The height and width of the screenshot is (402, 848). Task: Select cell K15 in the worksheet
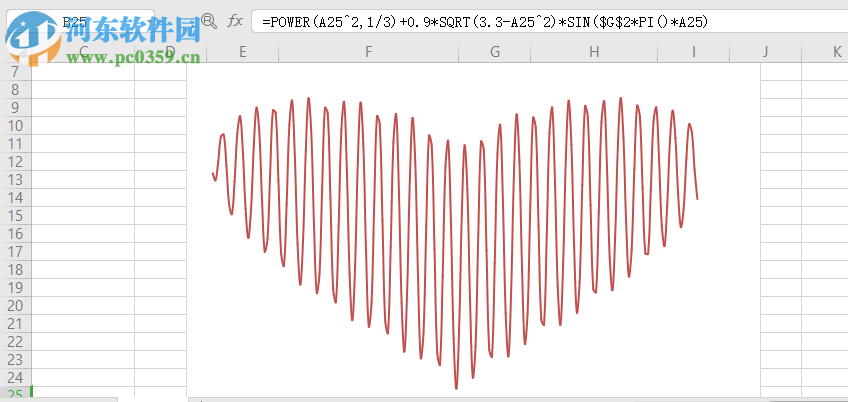825,216
